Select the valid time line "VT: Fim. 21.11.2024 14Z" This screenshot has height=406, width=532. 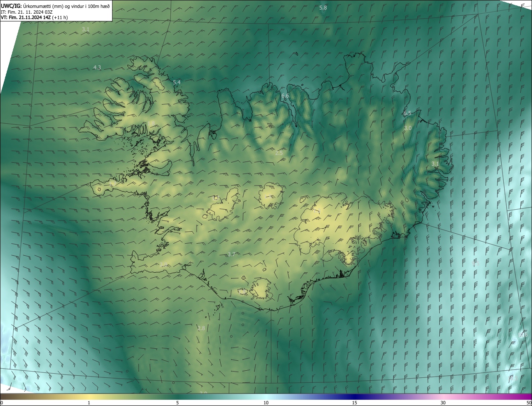point(25,17)
